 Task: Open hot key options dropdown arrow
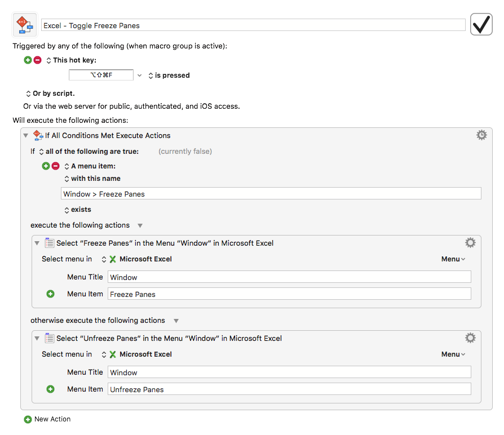pyautogui.click(x=139, y=75)
